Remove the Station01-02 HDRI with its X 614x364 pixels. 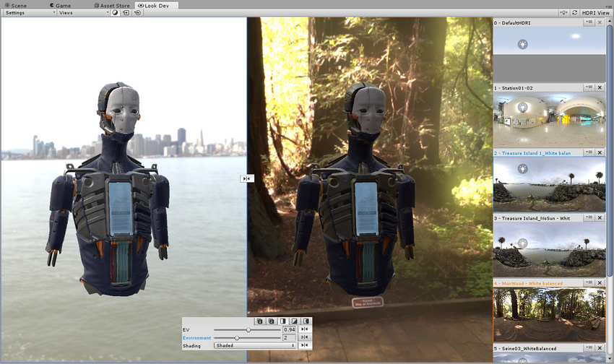(600, 87)
